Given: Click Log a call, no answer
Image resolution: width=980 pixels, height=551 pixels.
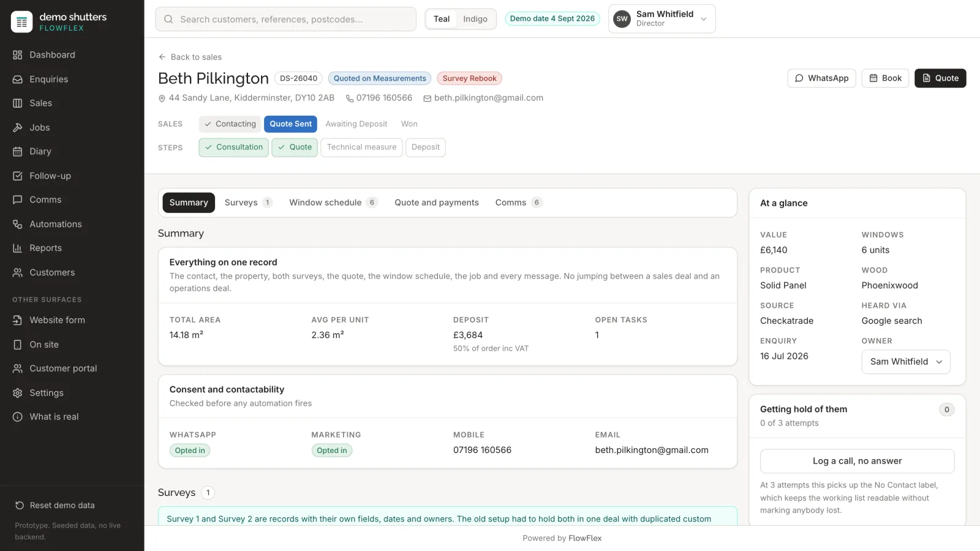Looking at the screenshot, I should click(857, 462).
